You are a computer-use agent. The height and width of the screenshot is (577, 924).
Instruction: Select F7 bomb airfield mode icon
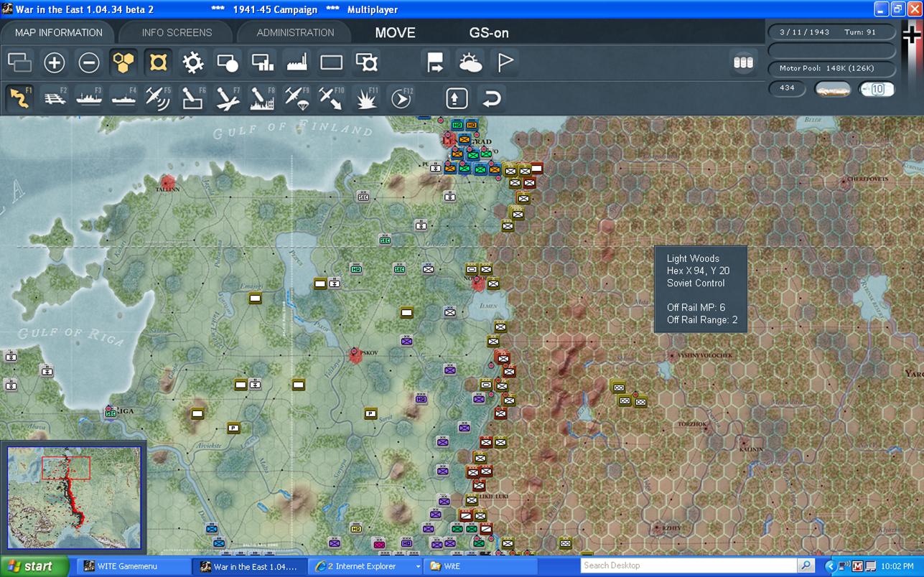227,98
